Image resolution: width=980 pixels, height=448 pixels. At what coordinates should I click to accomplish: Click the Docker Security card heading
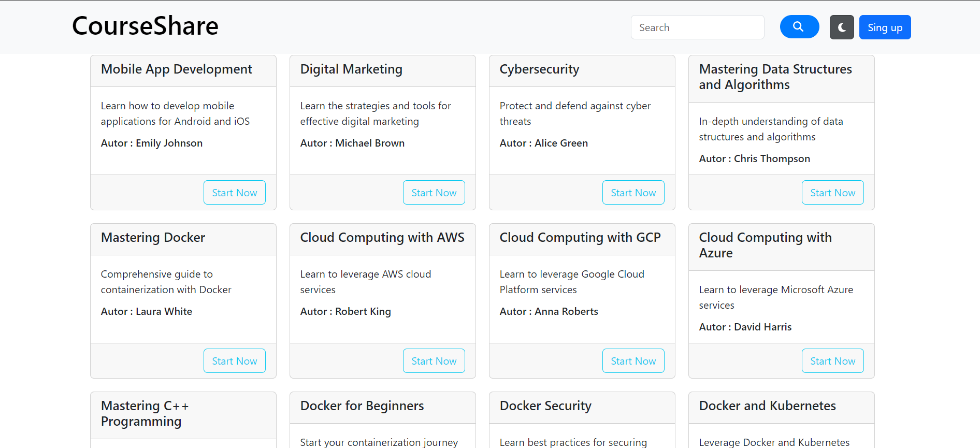point(545,406)
